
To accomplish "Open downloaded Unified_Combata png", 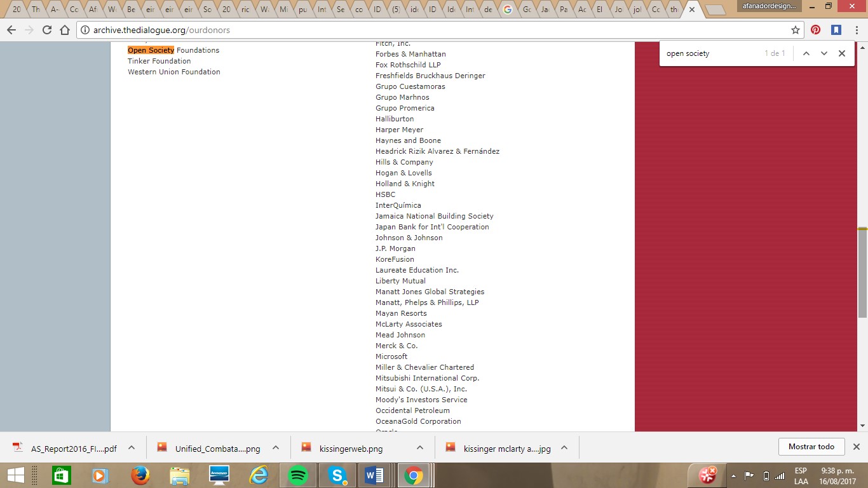I will [210, 447].
